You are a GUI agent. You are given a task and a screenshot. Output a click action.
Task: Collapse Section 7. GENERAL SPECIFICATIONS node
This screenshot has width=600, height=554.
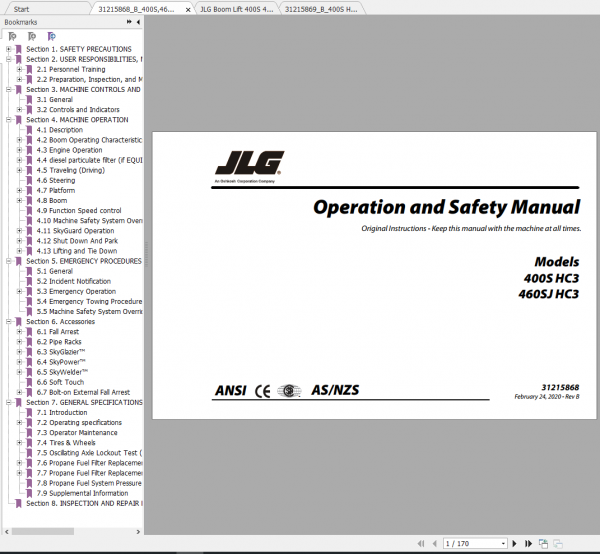click(x=8, y=402)
